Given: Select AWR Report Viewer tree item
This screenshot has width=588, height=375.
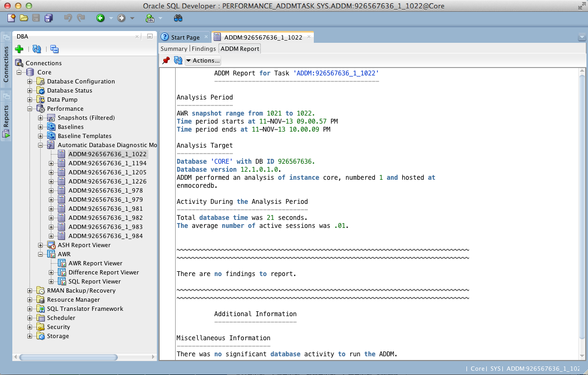Looking at the screenshot, I should [x=95, y=263].
